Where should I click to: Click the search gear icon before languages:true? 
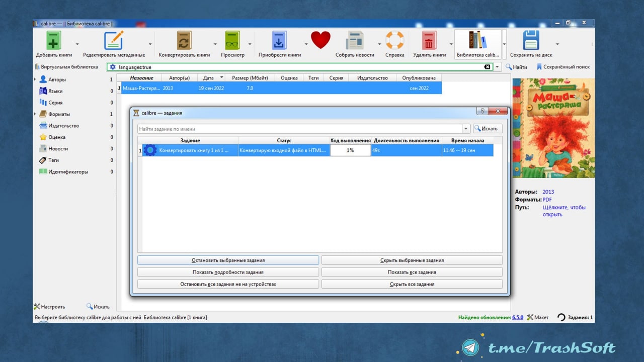(x=113, y=67)
